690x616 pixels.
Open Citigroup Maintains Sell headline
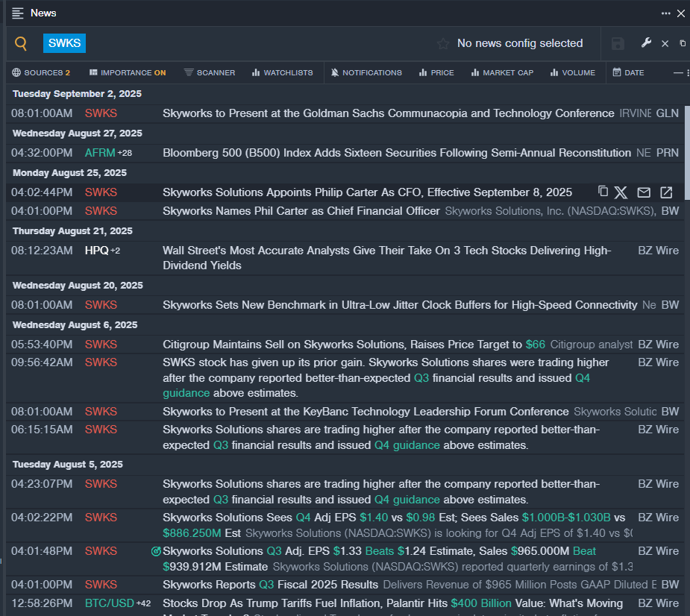click(354, 345)
